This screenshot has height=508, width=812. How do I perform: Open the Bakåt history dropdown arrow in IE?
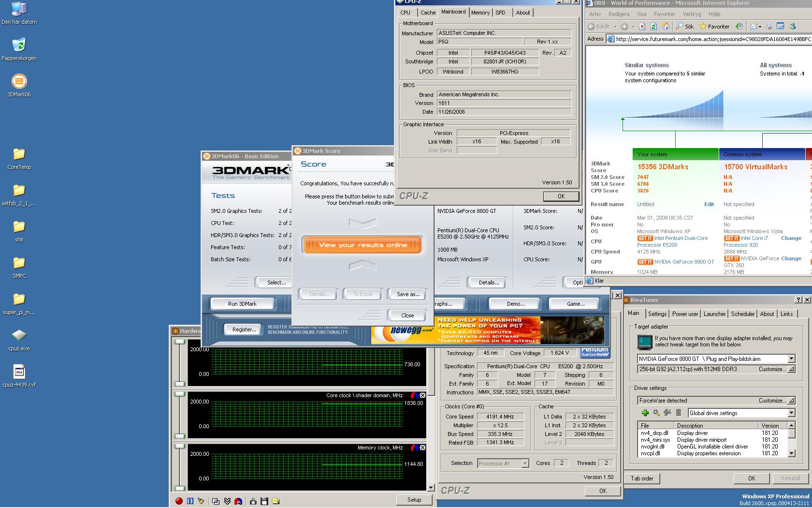pyautogui.click(x=615, y=27)
